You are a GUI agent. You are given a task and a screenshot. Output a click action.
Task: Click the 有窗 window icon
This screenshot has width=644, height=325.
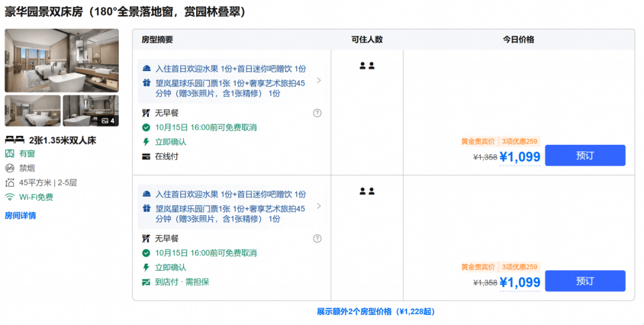pos(10,154)
